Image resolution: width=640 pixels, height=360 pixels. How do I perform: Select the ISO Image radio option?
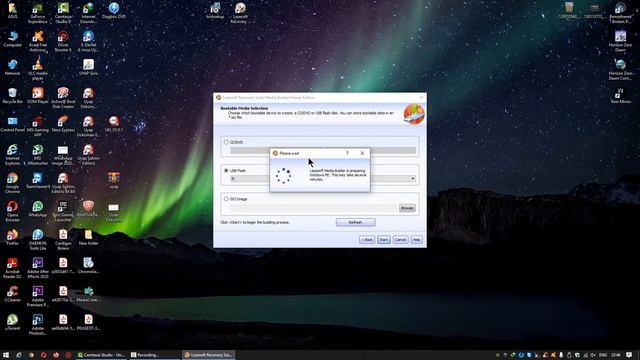point(226,199)
